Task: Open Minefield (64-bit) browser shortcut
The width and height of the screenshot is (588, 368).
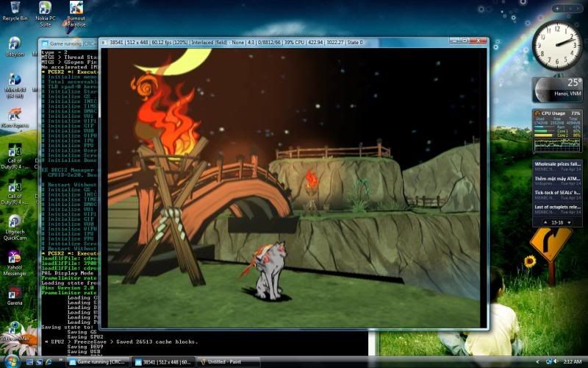Action: click(15, 86)
